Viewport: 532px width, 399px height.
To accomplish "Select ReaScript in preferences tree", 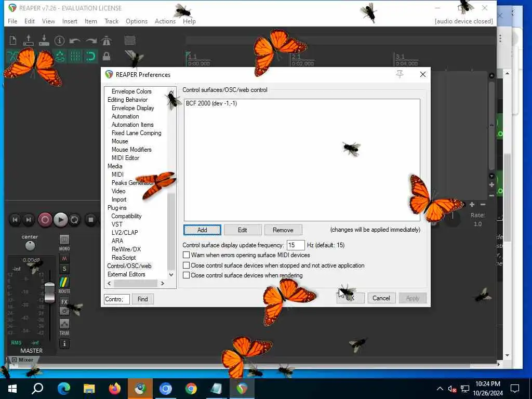I will 124,258.
